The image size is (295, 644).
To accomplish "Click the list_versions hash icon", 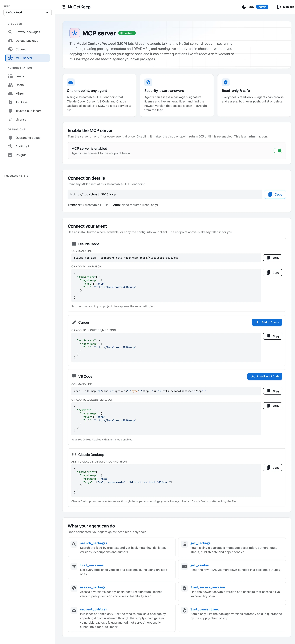I will tap(74, 566).
